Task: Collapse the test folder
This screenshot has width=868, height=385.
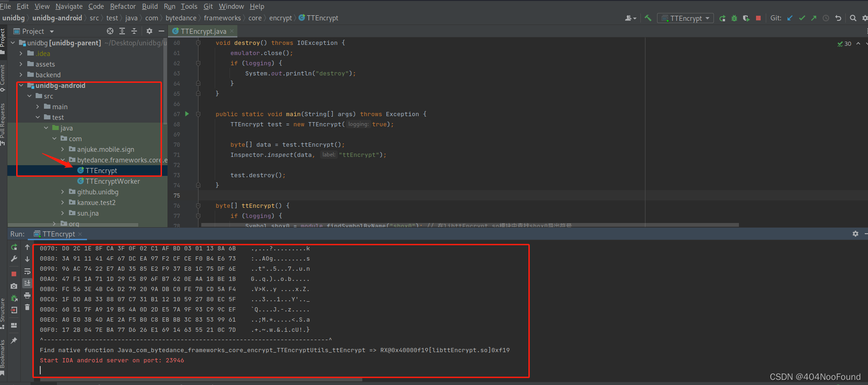Action: tap(38, 118)
